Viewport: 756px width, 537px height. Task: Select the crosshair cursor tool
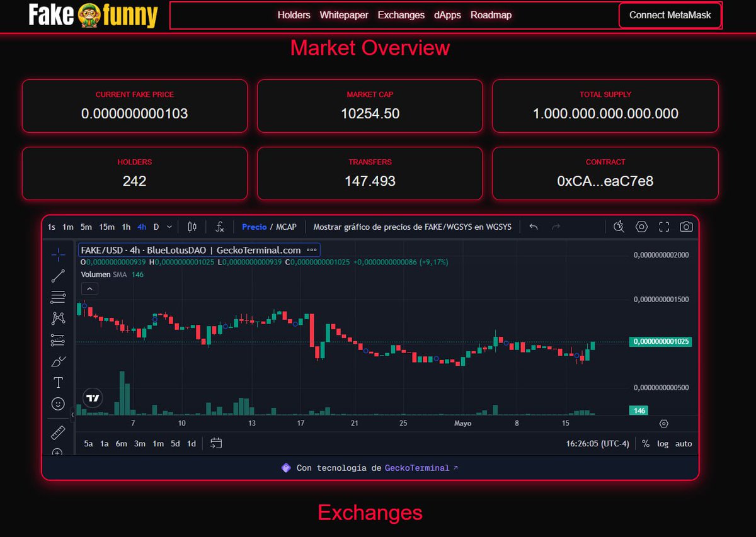click(58, 254)
